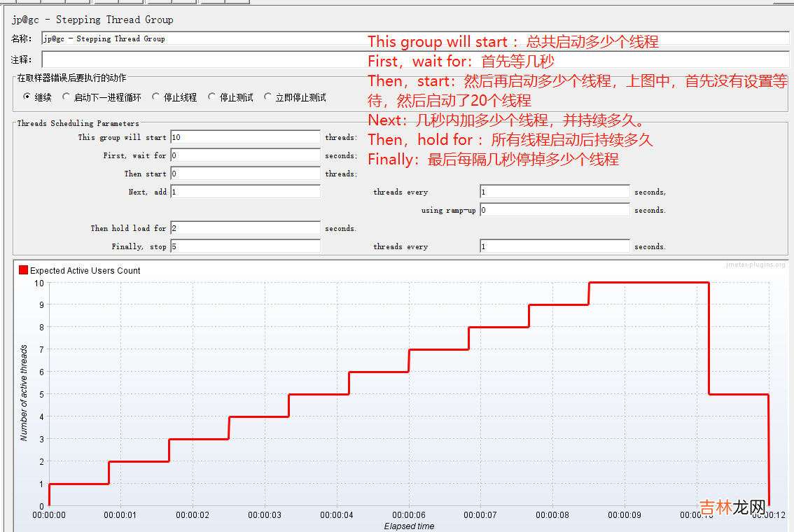Click "threads every" field beside Finally, stop
Viewport: 794px width, 532px height.
coord(555,246)
